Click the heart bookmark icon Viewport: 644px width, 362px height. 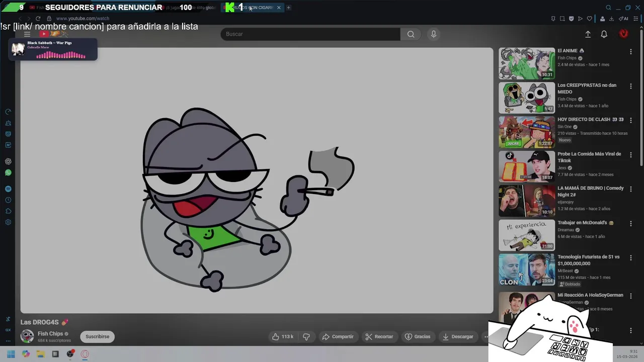590,19
